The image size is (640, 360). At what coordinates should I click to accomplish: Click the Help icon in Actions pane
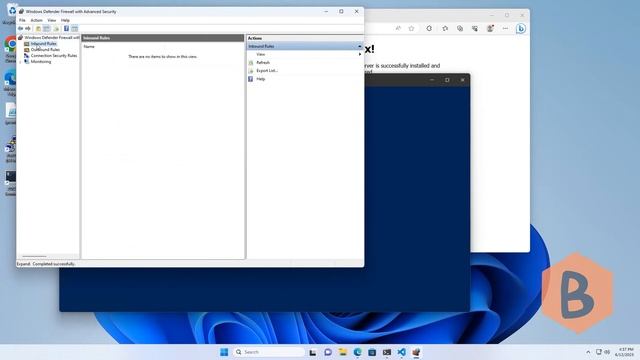pos(251,79)
